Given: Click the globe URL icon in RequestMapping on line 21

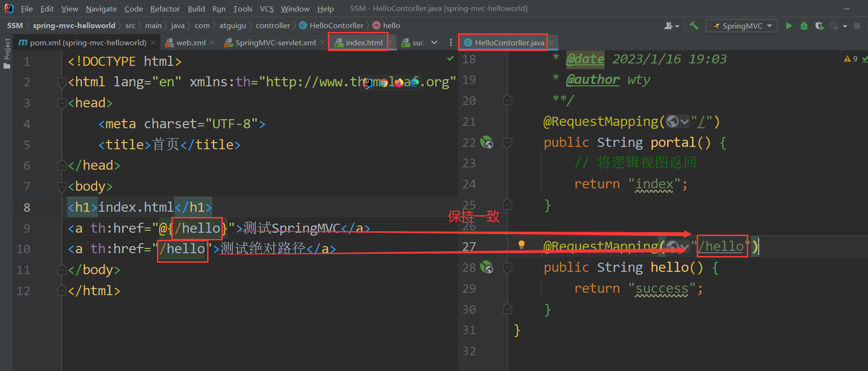Looking at the screenshot, I should [672, 122].
